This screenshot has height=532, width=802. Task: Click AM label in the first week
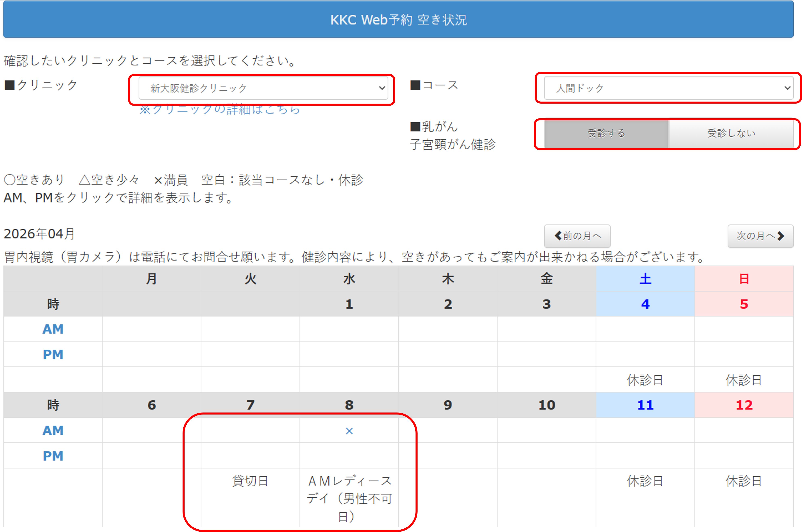[x=53, y=329]
